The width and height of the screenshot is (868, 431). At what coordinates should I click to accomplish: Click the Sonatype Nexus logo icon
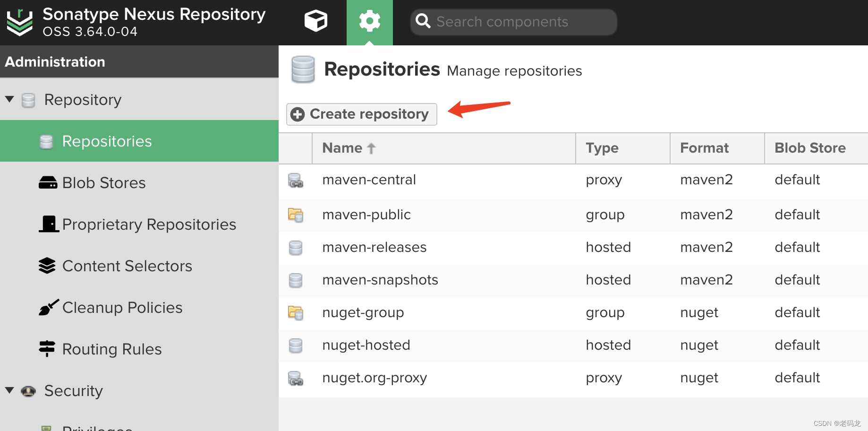click(20, 22)
